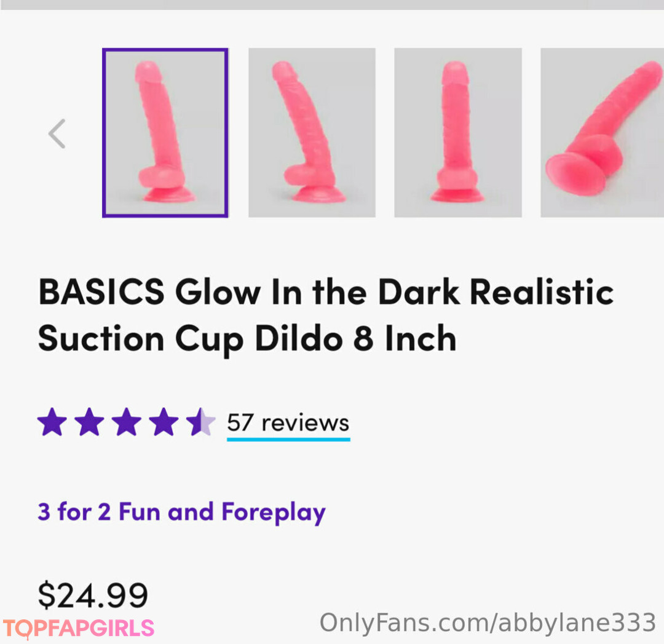Click the gray bar at the page top
This screenshot has height=644, width=664.
point(332,4)
